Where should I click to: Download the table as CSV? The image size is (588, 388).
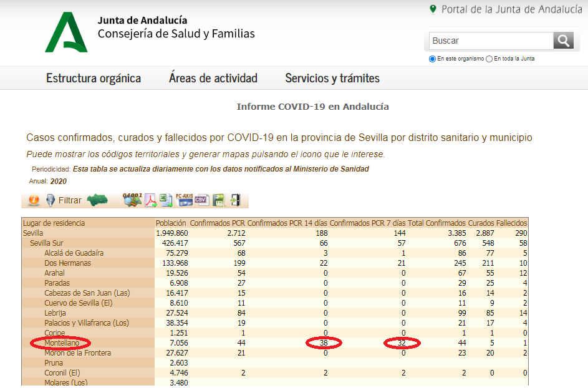pyautogui.click(x=201, y=200)
